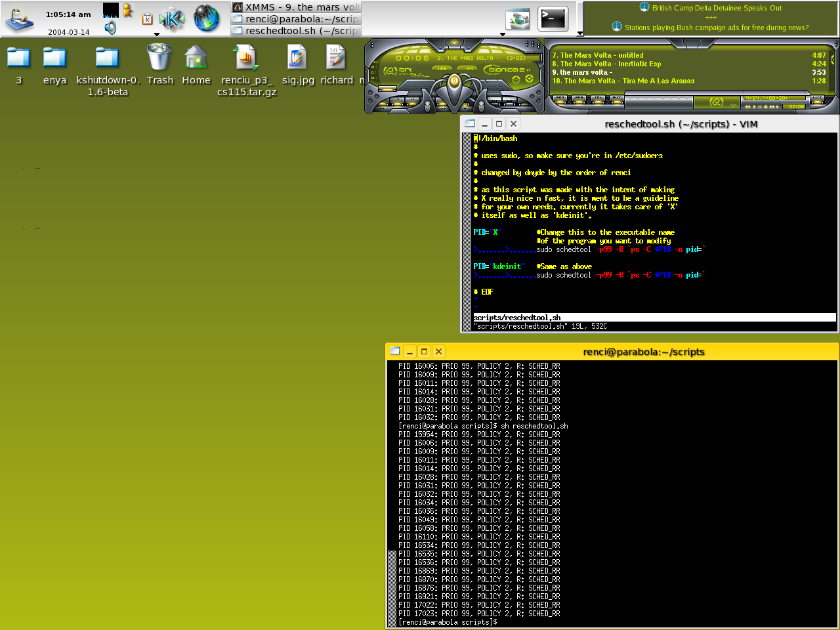
Task: Click the XMMS round center knob
Action: 454,81
